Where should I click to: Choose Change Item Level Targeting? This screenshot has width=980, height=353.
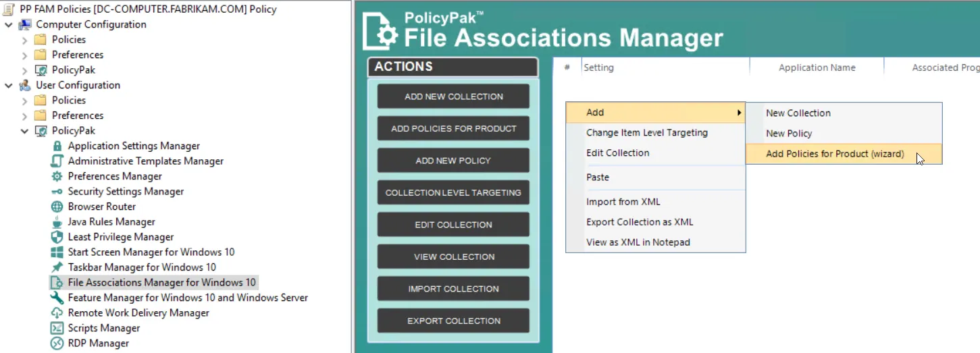[x=656, y=133]
